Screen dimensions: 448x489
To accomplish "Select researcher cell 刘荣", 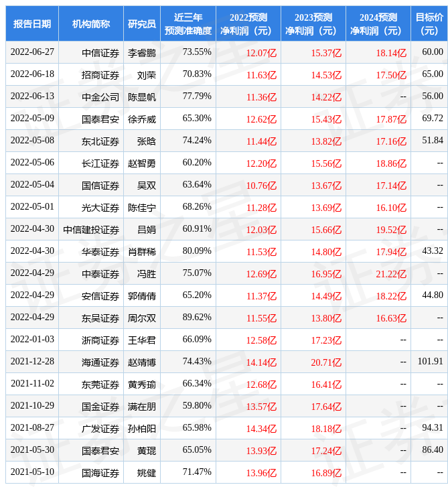I will tap(147, 75).
